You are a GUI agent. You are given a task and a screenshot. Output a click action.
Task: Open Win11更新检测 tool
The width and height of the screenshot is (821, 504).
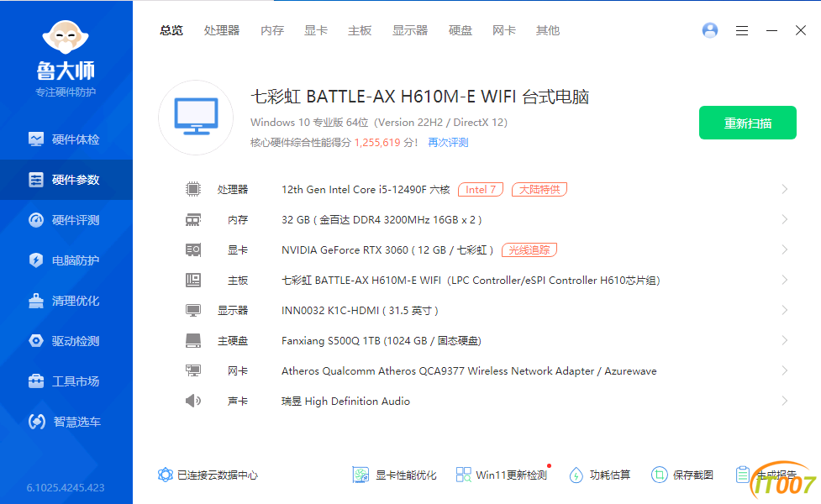pos(502,475)
